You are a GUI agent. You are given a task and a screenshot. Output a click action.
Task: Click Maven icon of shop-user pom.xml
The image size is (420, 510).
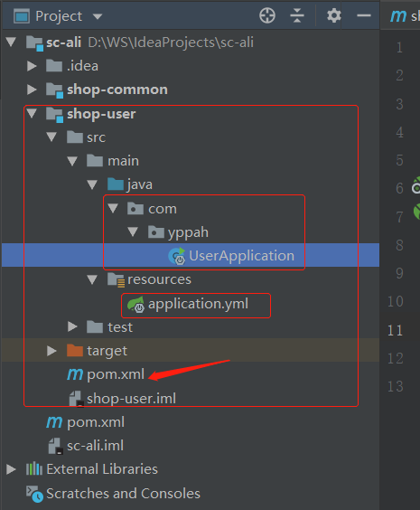pos(75,374)
